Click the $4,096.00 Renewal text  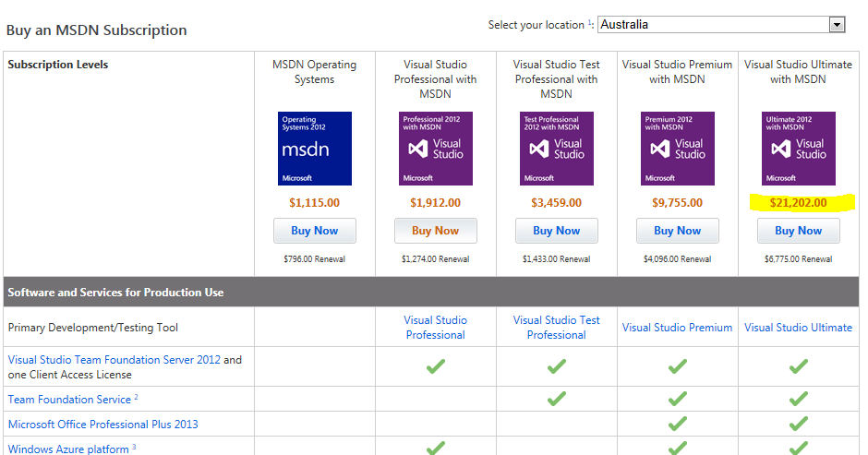tap(678, 259)
